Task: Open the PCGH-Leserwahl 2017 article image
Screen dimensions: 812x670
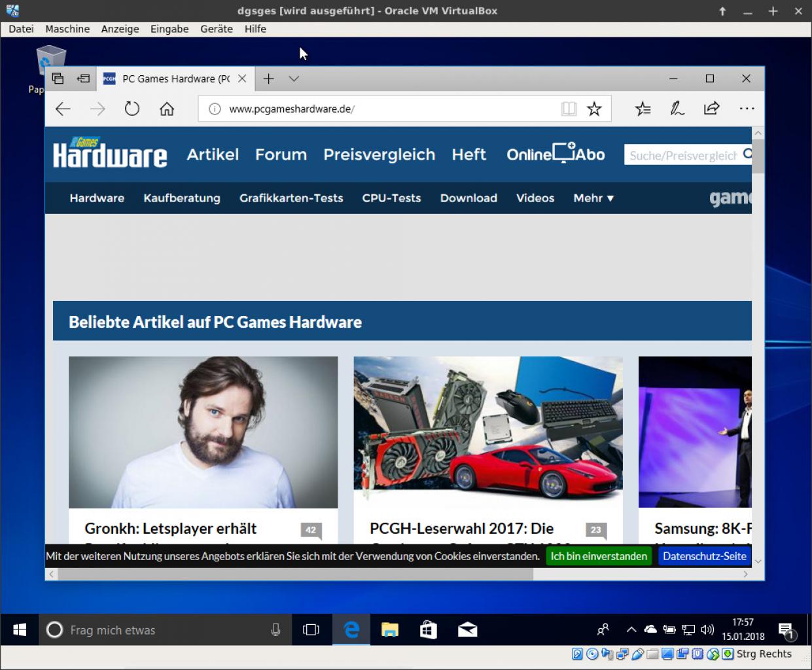Action: 488,432
